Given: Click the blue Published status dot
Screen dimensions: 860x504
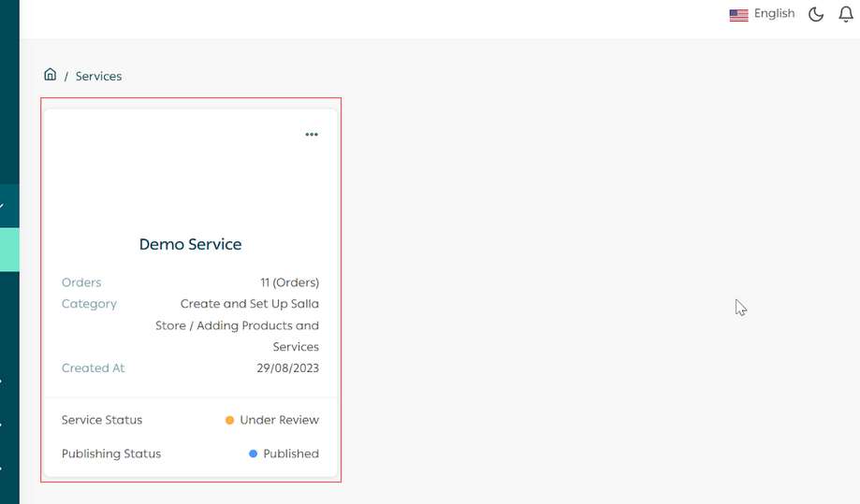Looking at the screenshot, I should [253, 454].
